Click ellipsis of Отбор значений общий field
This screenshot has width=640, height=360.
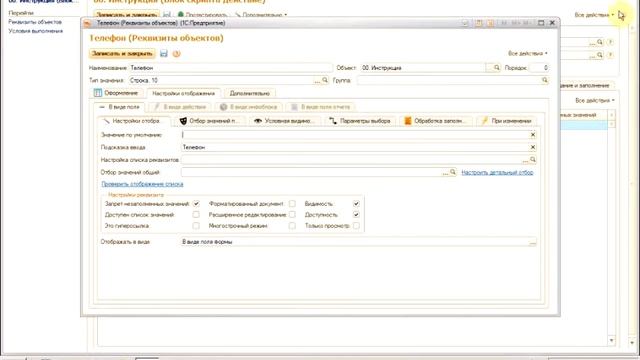coord(445,173)
